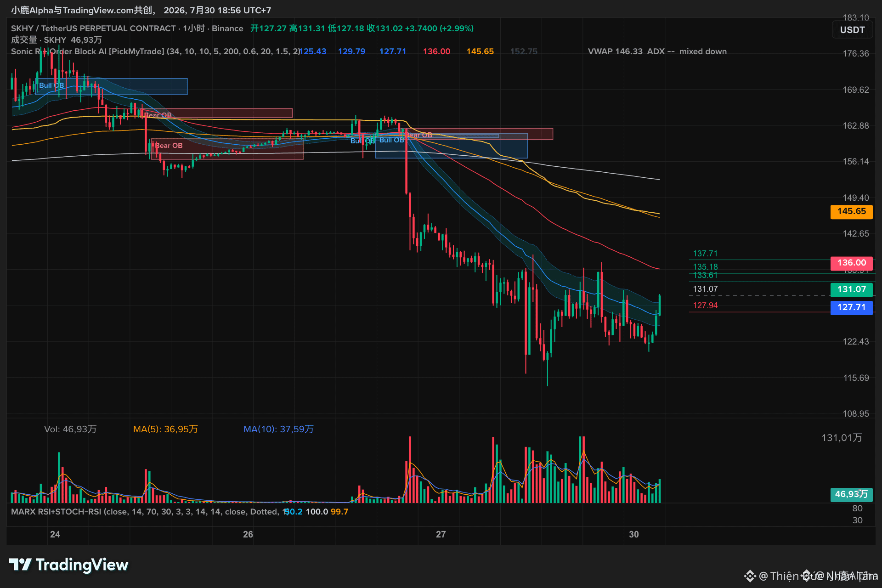Viewport: 882px width, 588px height.
Task: Click the greyed 152.75 indicator value
Action: point(524,51)
